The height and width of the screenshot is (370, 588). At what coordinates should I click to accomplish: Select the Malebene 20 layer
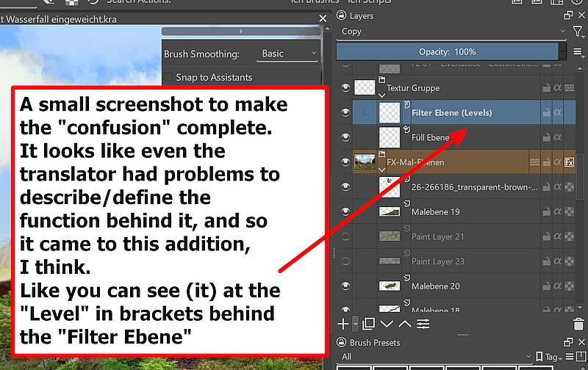click(x=436, y=286)
